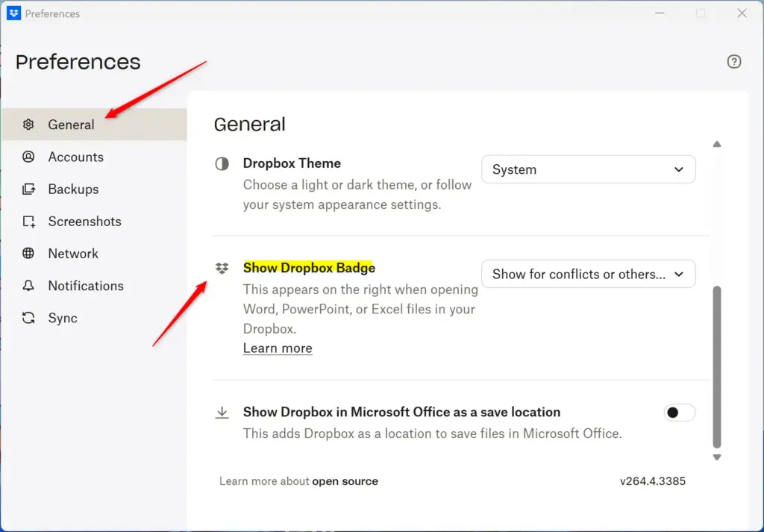The height and width of the screenshot is (532, 764).
Task: Click the Accounts person icon
Action: [28, 157]
